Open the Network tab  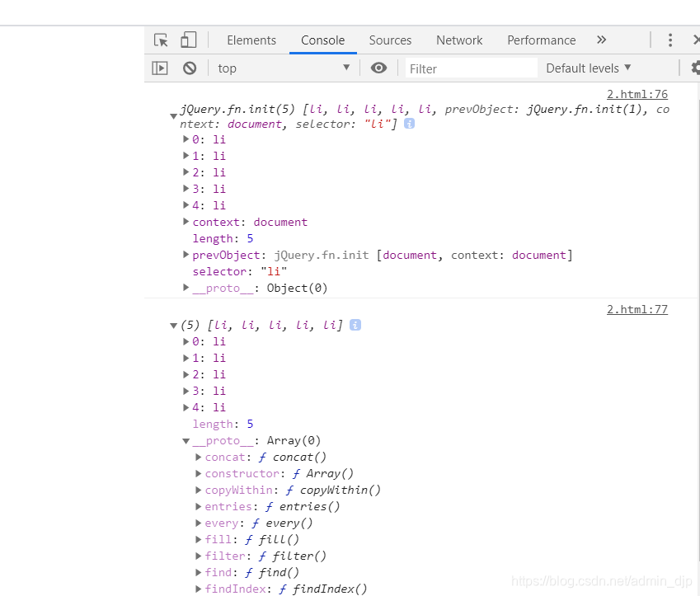(459, 40)
